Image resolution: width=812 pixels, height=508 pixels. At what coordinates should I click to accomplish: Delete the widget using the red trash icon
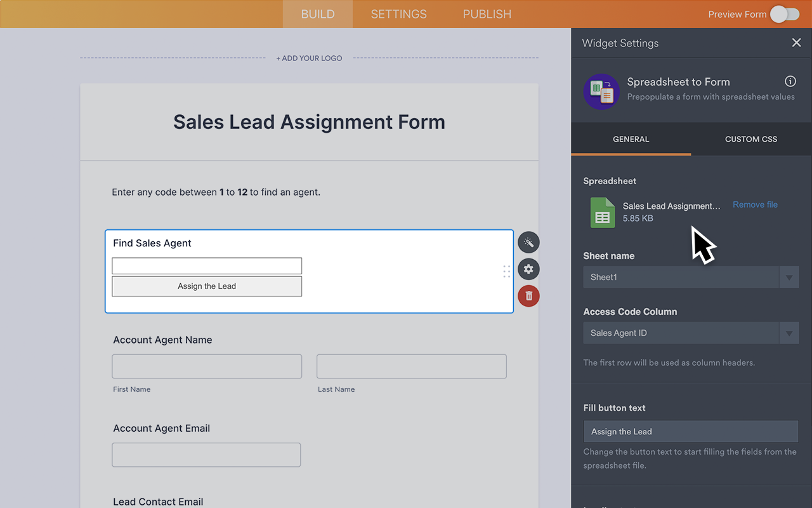pos(528,296)
